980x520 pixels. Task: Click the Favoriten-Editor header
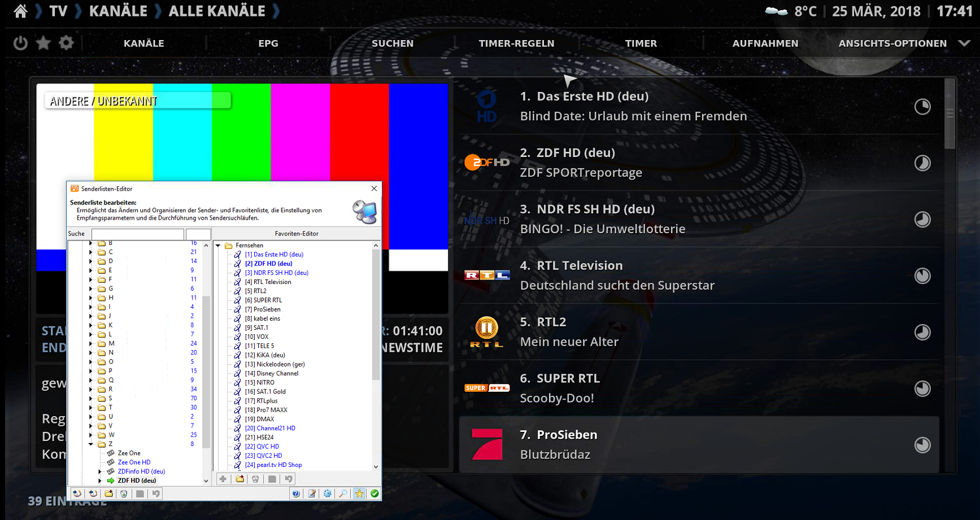297,234
